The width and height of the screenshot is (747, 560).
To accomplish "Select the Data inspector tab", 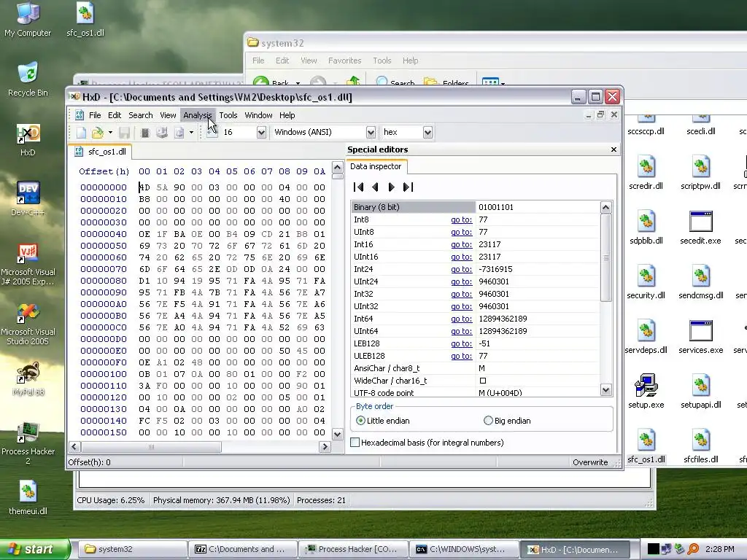I will point(376,166).
